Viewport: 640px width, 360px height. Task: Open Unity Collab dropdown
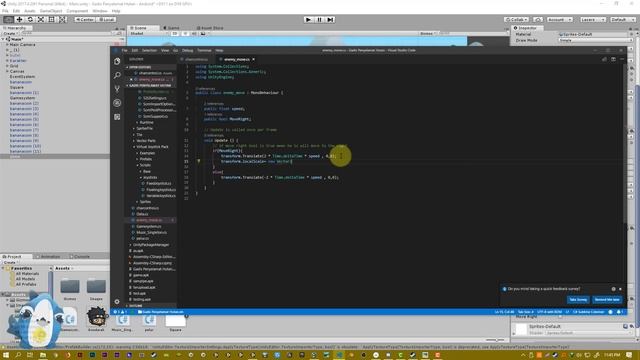pyautogui.click(x=516, y=19)
